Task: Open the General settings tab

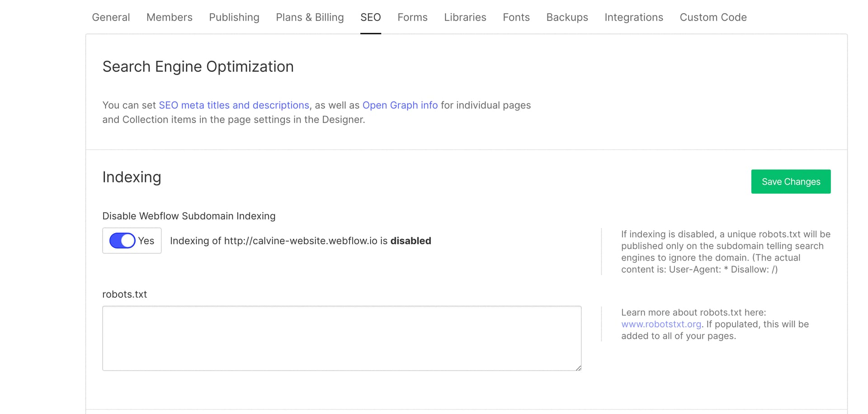Action: click(111, 17)
